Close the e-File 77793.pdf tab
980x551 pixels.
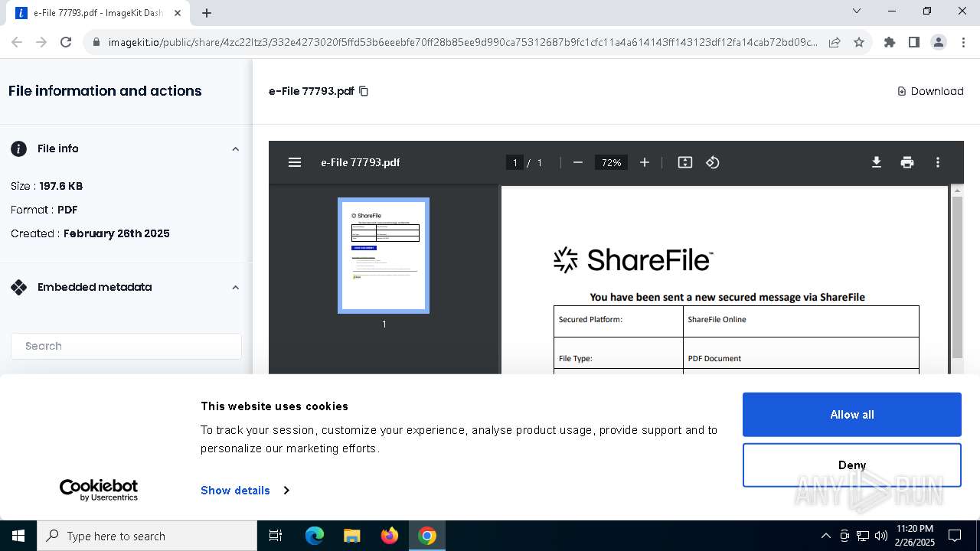178,13
